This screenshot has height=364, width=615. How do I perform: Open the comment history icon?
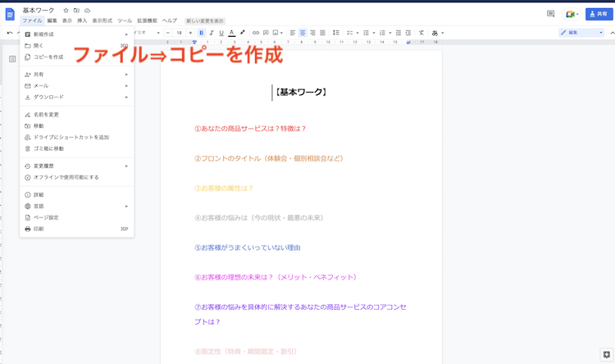[x=550, y=14]
